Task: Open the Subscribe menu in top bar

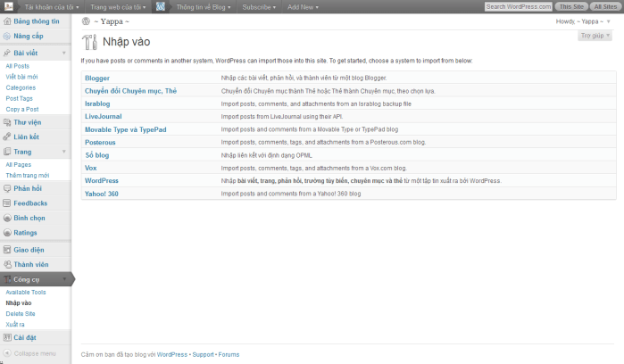Action: coord(260,6)
